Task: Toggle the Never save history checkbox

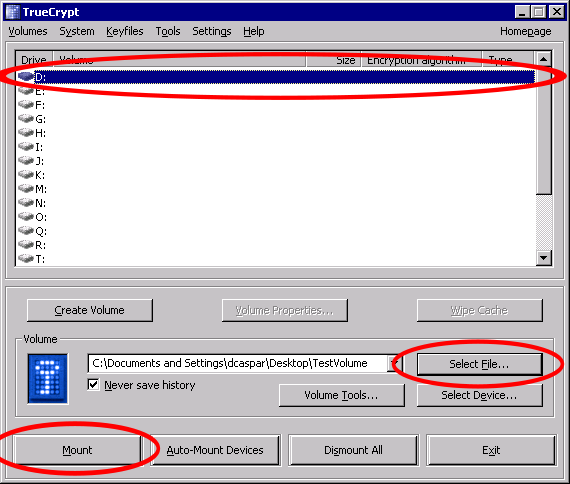Action: click(x=93, y=384)
